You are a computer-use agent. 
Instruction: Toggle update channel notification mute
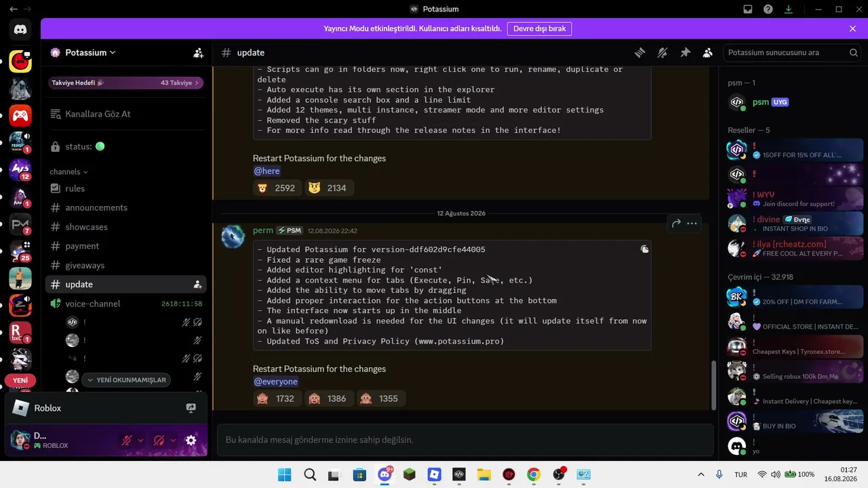(662, 53)
